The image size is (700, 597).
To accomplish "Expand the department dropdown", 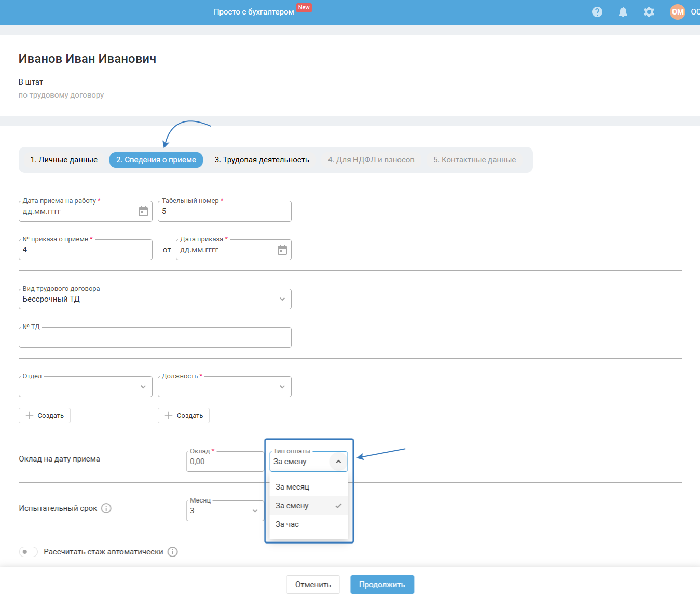I will pos(86,387).
